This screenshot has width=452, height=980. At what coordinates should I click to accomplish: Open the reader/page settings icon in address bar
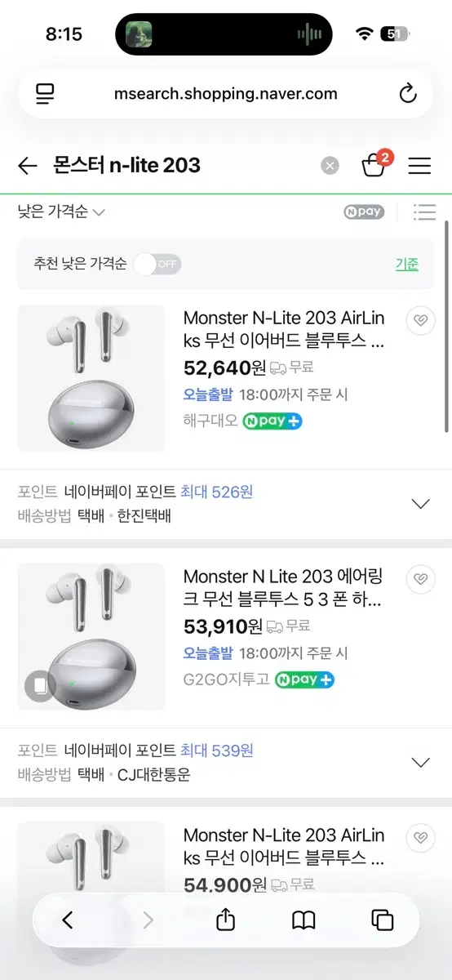click(x=45, y=94)
